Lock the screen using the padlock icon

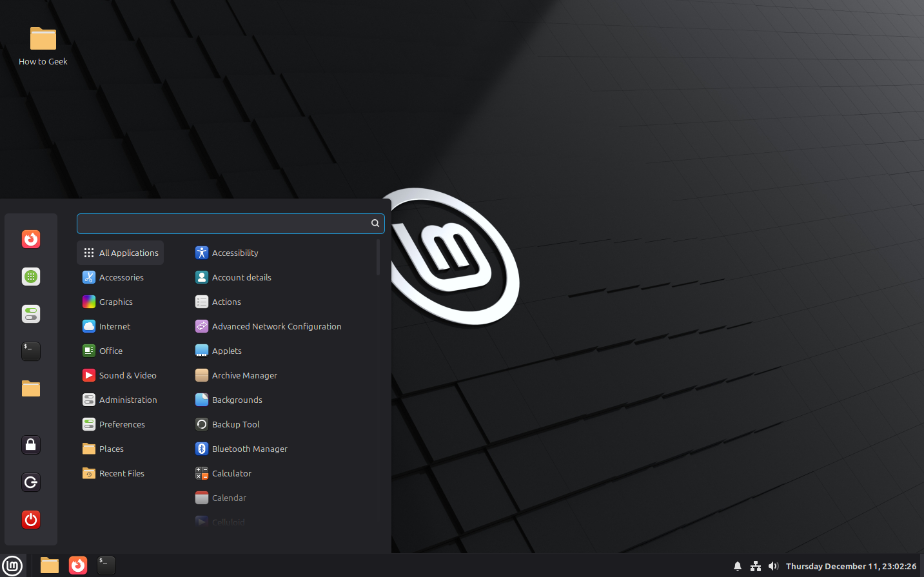click(30, 444)
